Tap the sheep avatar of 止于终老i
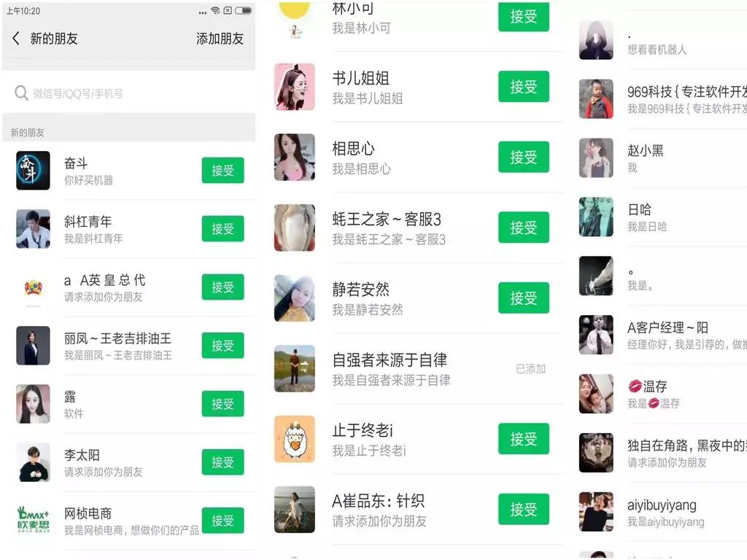 click(295, 439)
